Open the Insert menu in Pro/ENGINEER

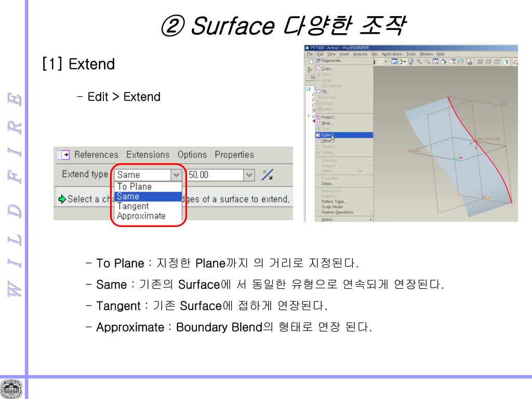344,54
